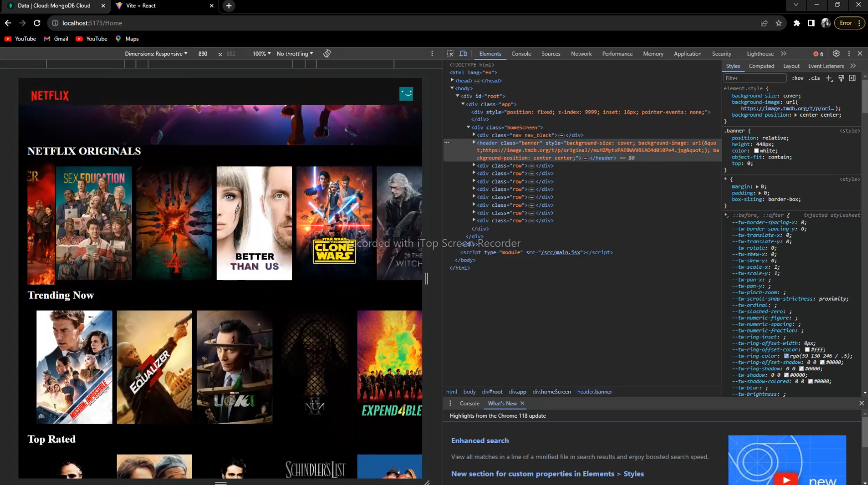
Task: Click the Netflix profile avatar icon
Action: pyautogui.click(x=406, y=94)
